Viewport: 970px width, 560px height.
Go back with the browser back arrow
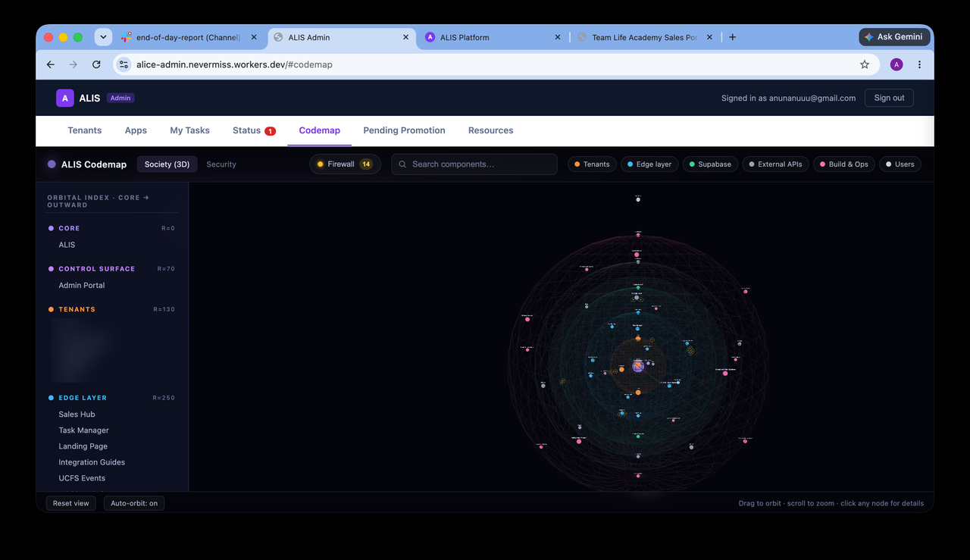(x=51, y=64)
